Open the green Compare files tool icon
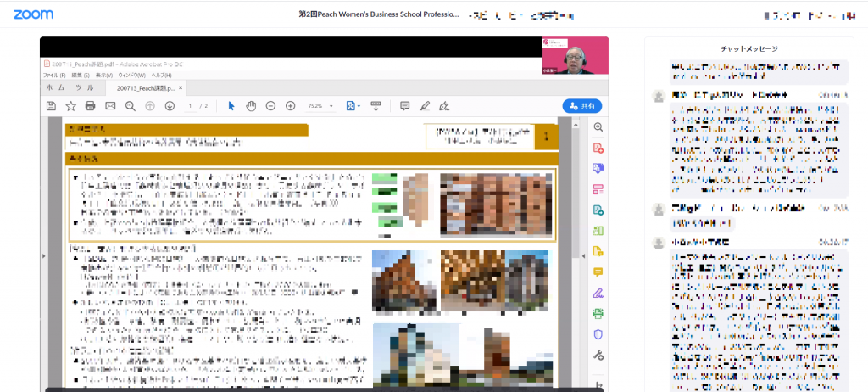Screen dimensions: 868x392 (x=598, y=231)
